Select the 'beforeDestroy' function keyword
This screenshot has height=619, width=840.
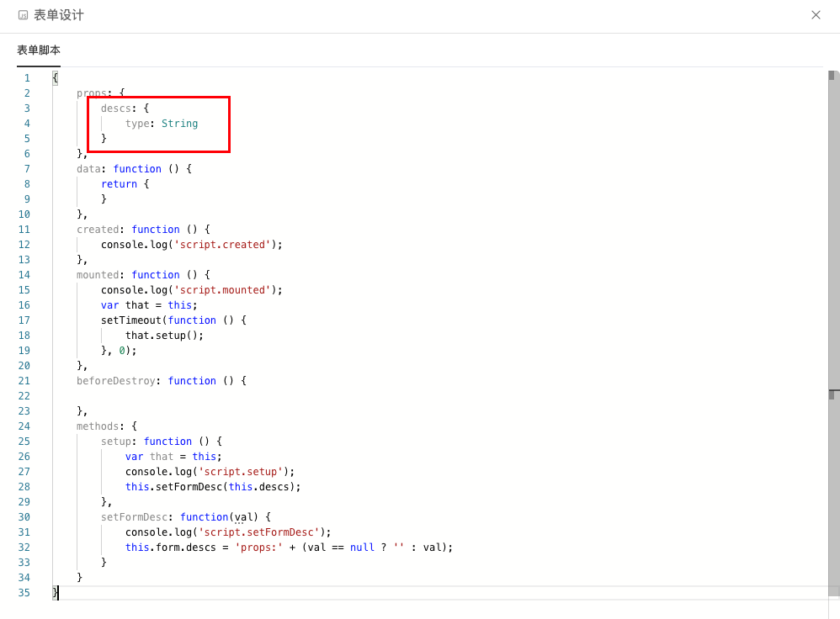(192, 380)
